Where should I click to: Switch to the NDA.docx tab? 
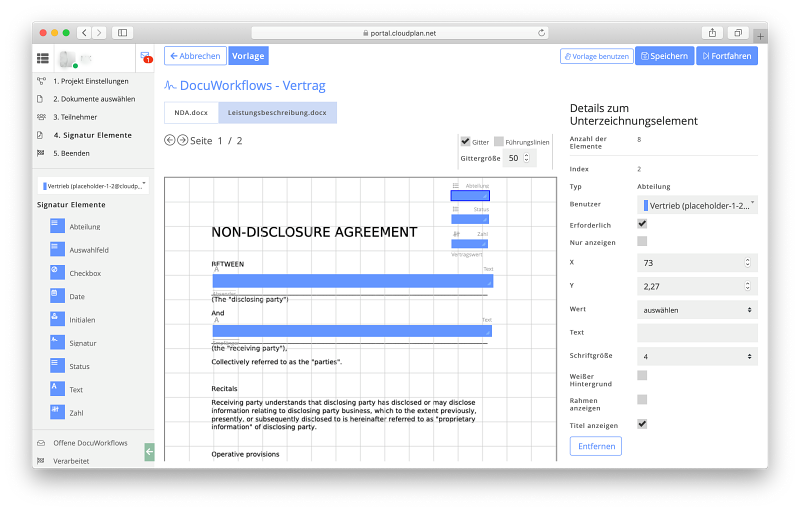[191, 113]
